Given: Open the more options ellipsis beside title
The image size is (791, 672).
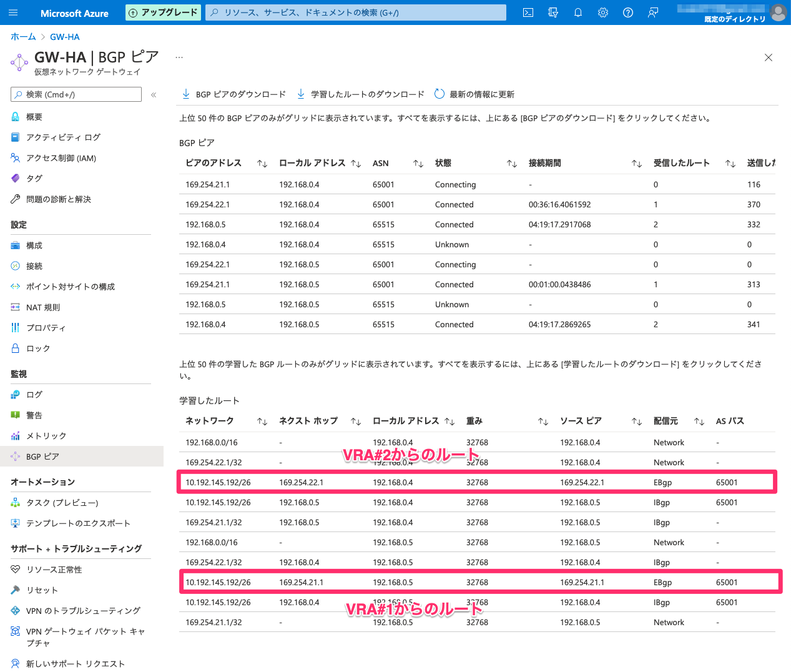Looking at the screenshot, I should (x=179, y=57).
